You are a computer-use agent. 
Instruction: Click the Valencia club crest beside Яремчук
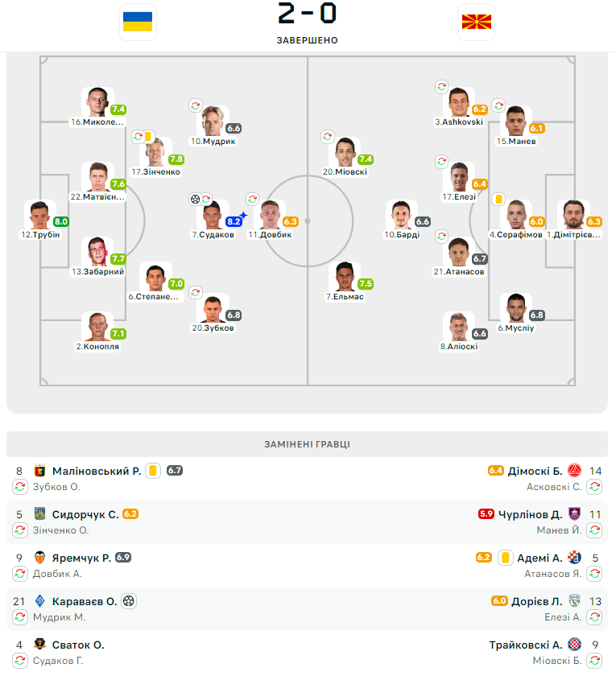[x=39, y=558]
